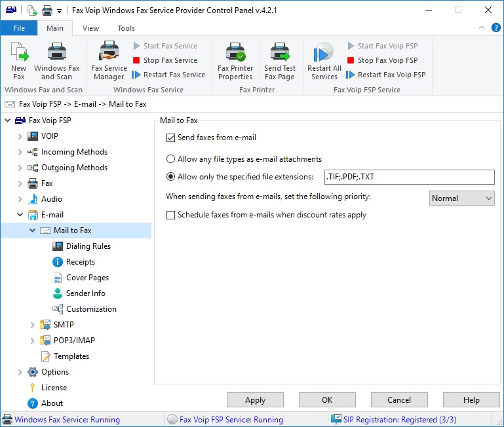Switch to the Main tab
This screenshot has height=427, width=504.
pyautogui.click(x=55, y=28)
